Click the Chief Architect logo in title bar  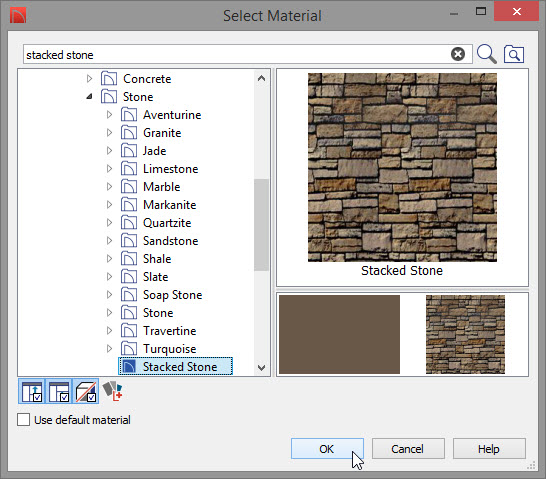coord(18,16)
